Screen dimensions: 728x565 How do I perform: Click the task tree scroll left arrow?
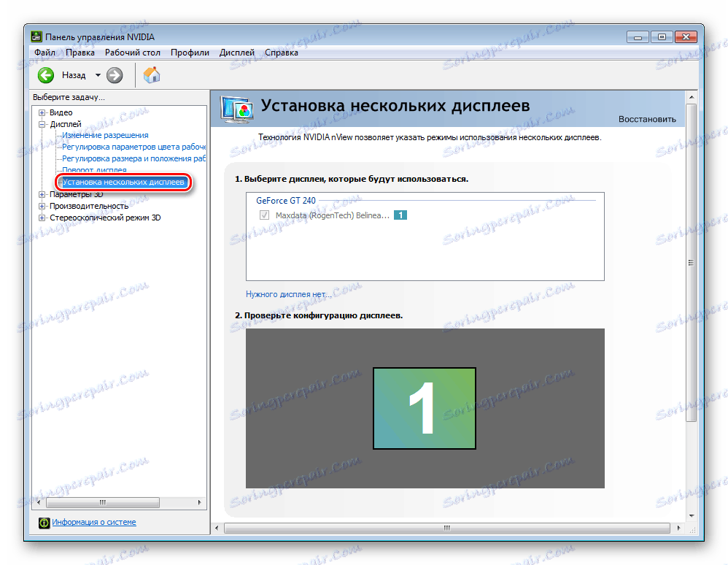pos(39,502)
